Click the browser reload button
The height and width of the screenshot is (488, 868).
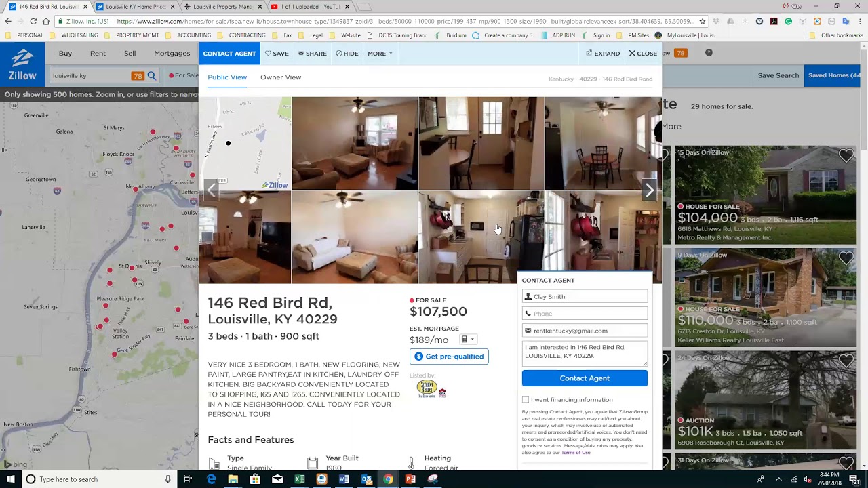pyautogui.click(x=33, y=21)
